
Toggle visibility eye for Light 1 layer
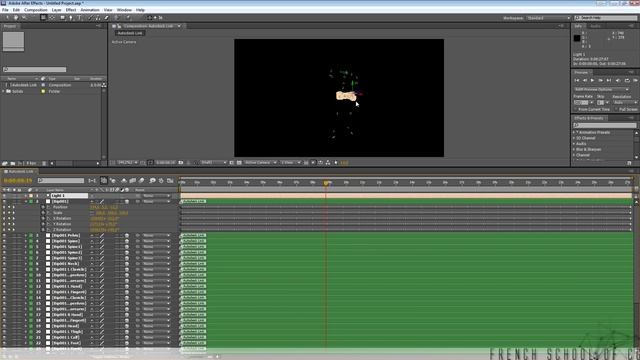(4, 196)
